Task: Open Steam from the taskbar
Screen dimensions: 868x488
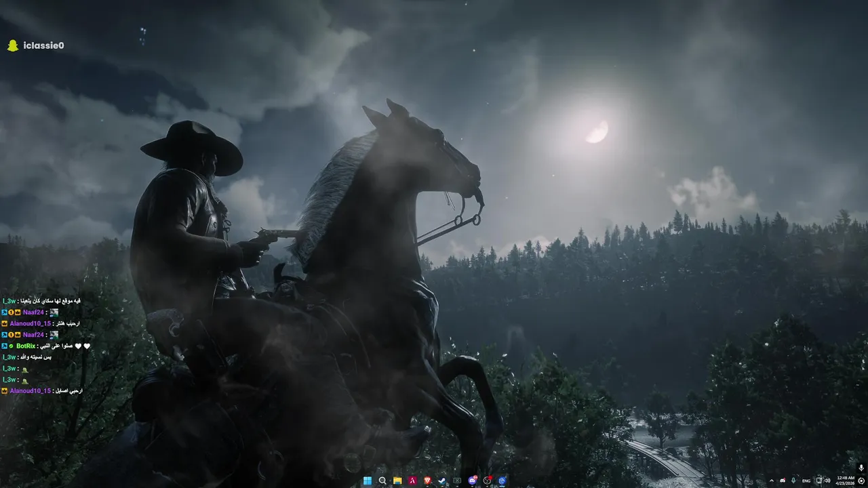Action: (442, 481)
